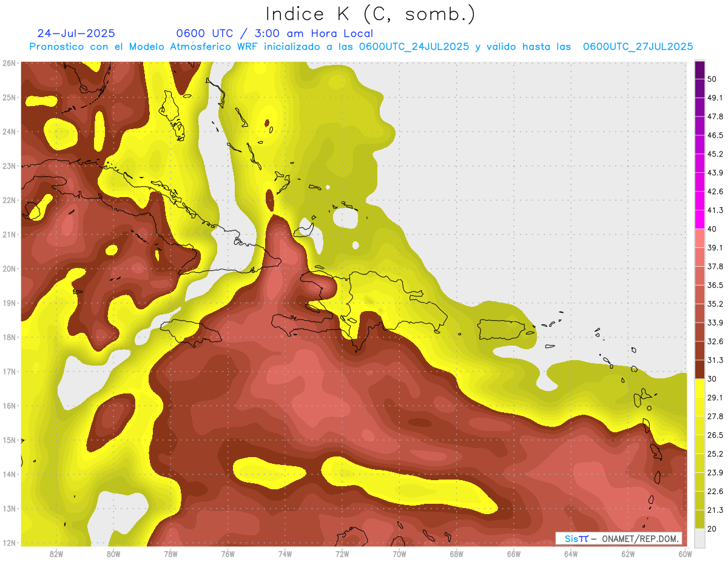Select the "0600 UTC / 3:00 am Hora Local" text
The width and height of the screenshot is (728, 562).
click(x=274, y=33)
